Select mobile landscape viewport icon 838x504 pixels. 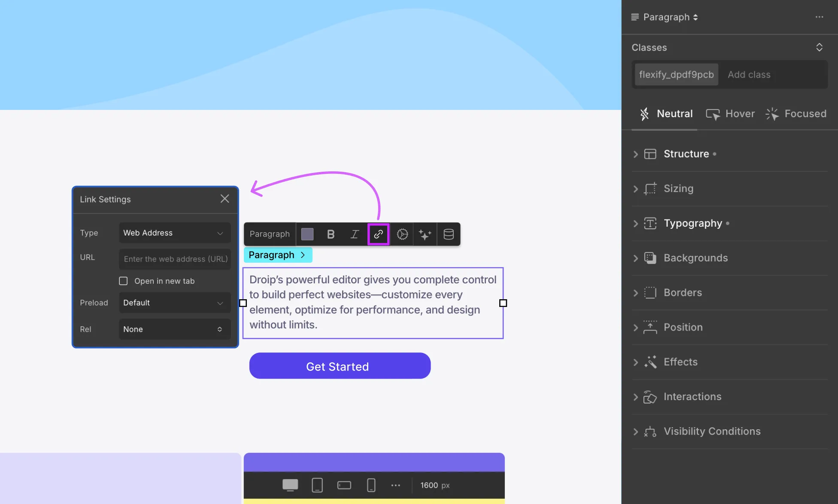[x=344, y=485]
